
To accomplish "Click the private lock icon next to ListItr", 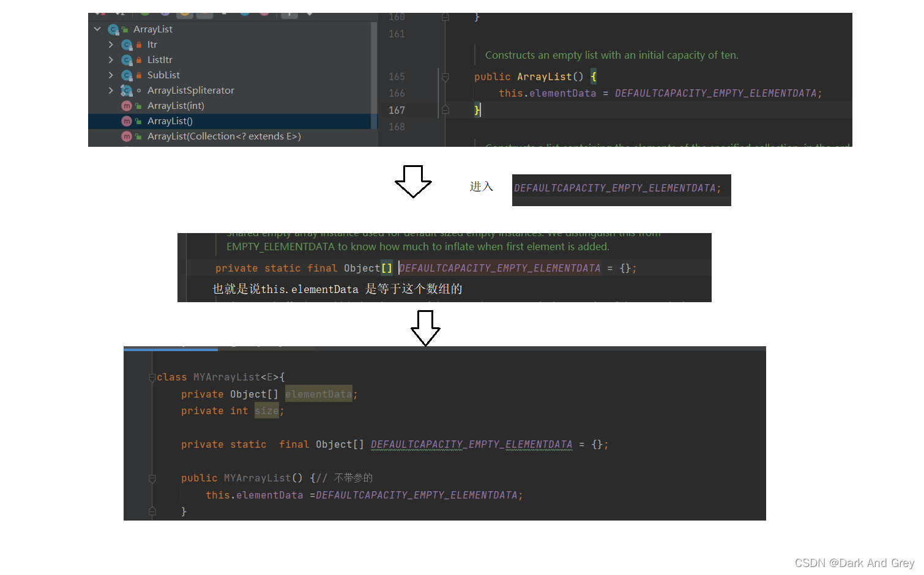I will pos(139,60).
